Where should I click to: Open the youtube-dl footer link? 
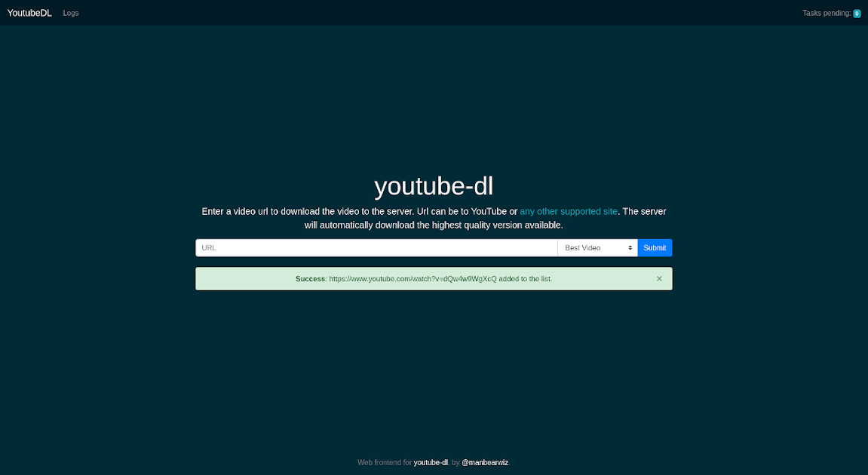tap(431, 462)
